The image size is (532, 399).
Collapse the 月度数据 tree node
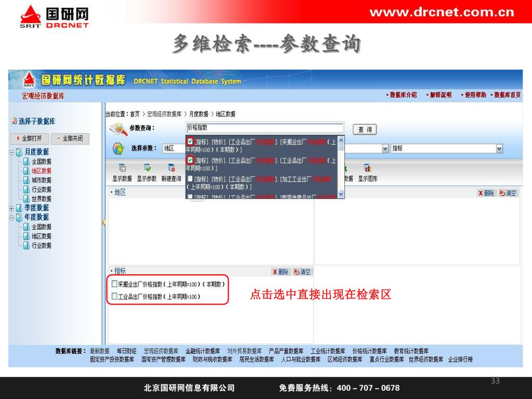pos(11,152)
